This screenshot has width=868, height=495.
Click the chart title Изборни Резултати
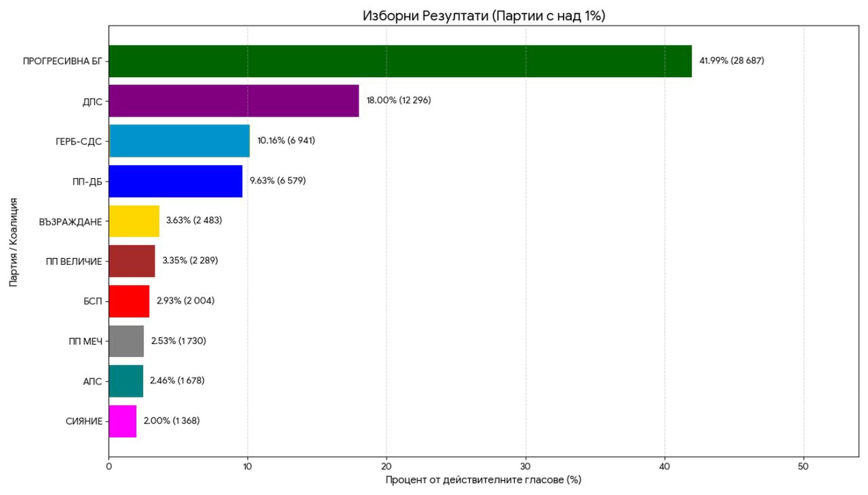pyautogui.click(x=484, y=16)
